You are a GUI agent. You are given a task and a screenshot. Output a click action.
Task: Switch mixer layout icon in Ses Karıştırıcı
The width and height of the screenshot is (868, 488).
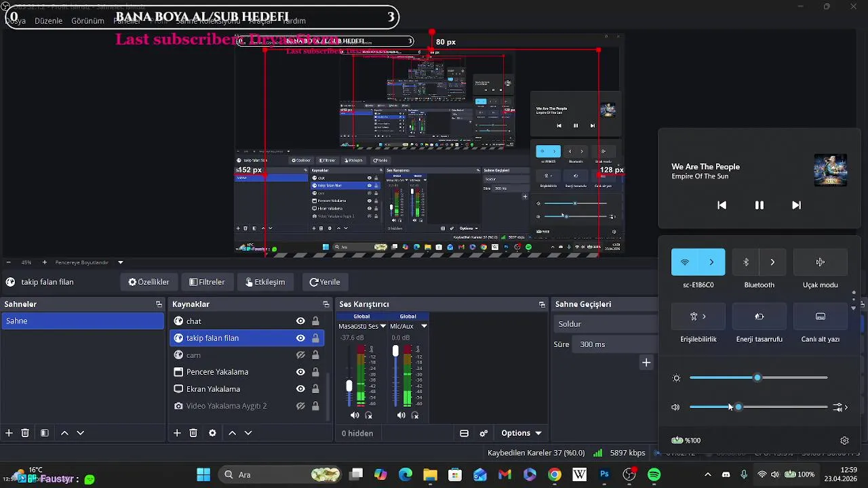(x=465, y=433)
